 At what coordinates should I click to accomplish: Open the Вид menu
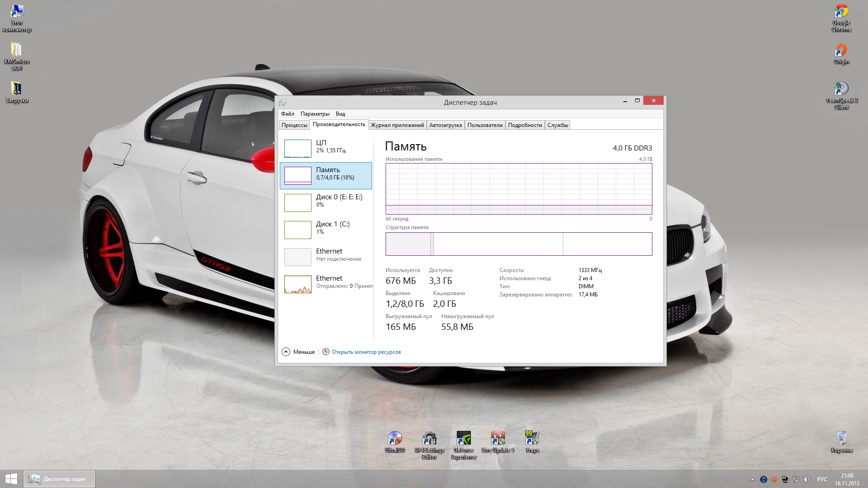340,114
